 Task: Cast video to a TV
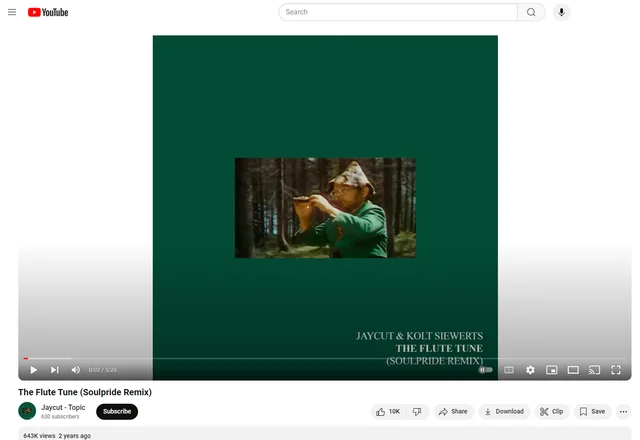click(594, 370)
